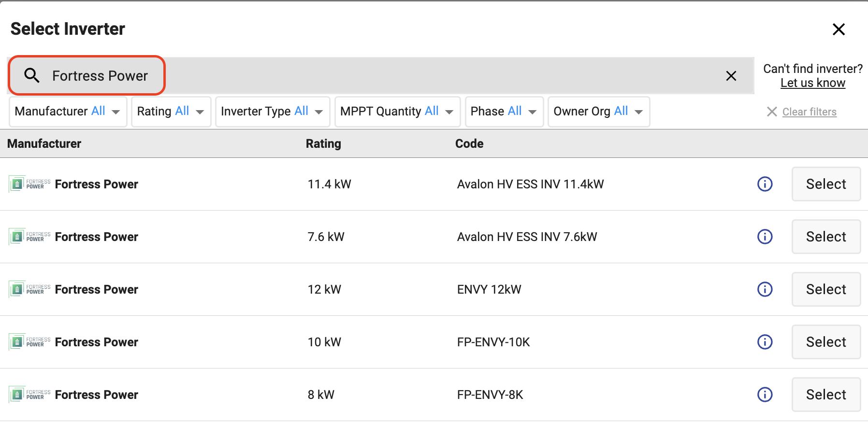This screenshot has width=868, height=425.
Task: Click Fortress Power logo in 7.6 kW row
Action: [29, 237]
